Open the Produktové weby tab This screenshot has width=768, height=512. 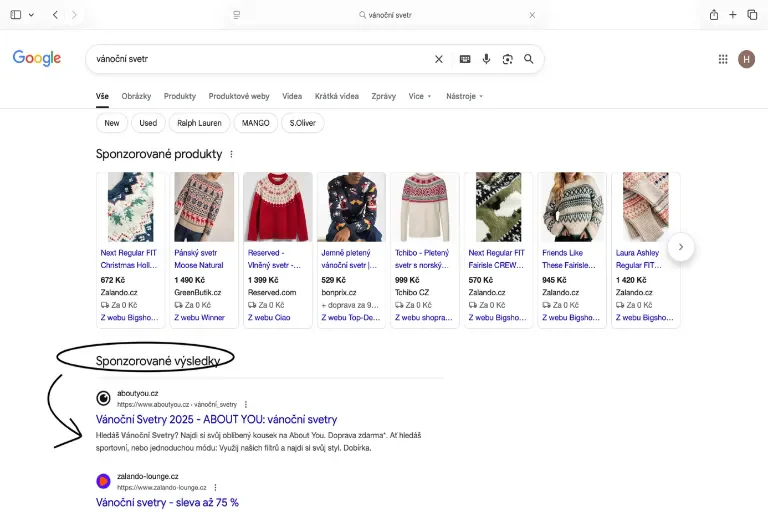tap(239, 96)
